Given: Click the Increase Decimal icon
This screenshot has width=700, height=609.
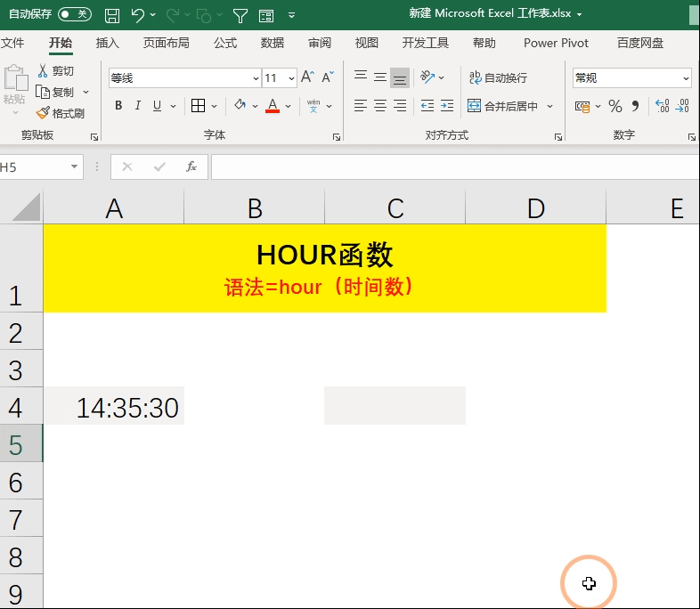Looking at the screenshot, I should [662, 106].
